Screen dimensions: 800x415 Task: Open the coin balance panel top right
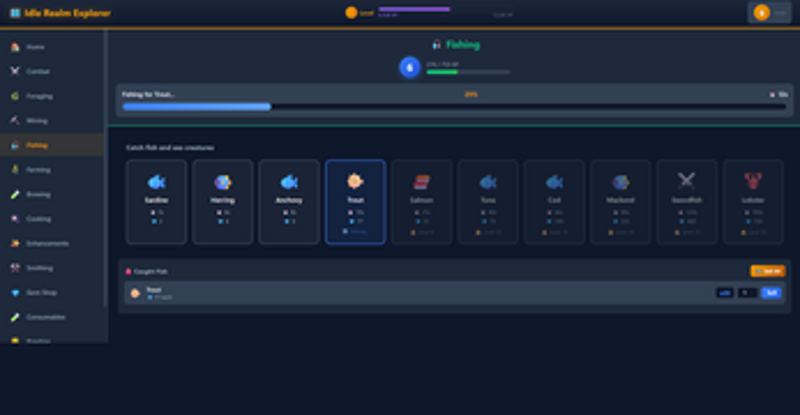point(769,12)
